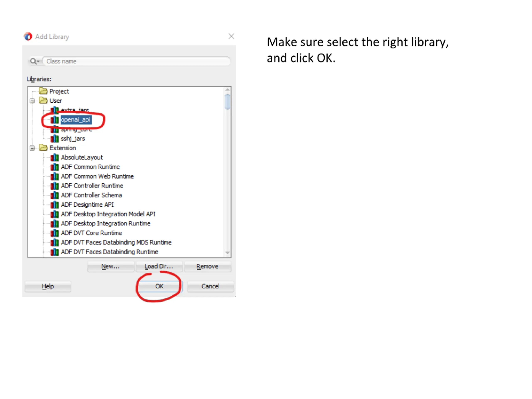
Task: Click the openai_api library icon
Action: (55, 120)
